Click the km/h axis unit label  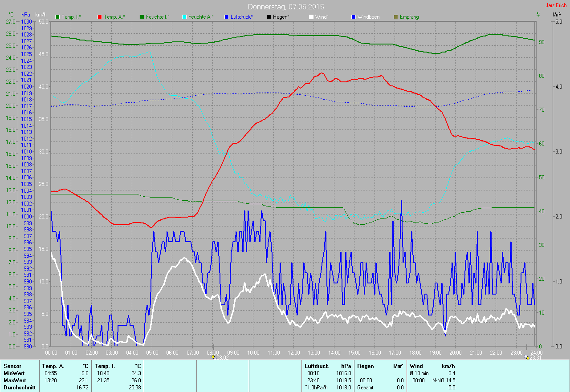[x=41, y=15]
